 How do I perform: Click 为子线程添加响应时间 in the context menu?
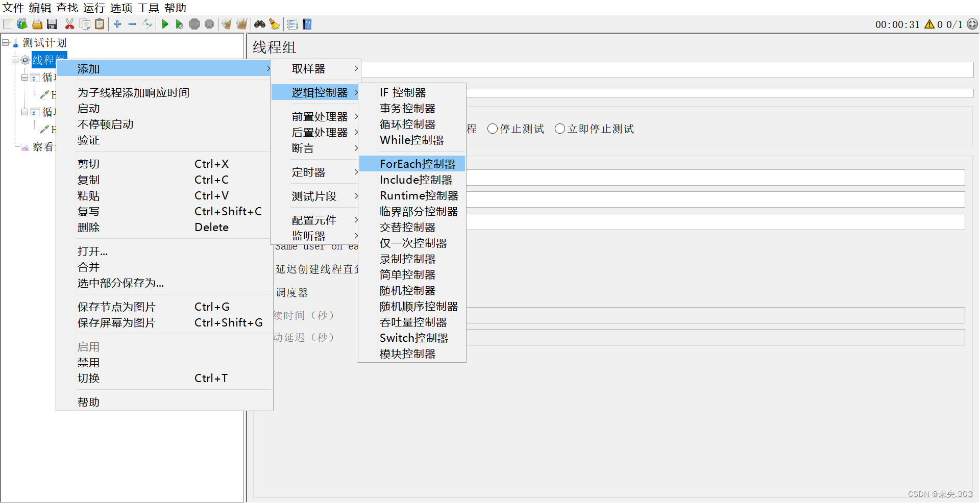pyautogui.click(x=164, y=92)
